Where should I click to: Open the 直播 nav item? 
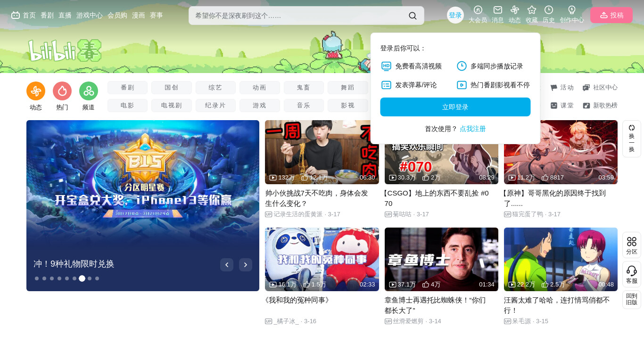click(x=65, y=15)
